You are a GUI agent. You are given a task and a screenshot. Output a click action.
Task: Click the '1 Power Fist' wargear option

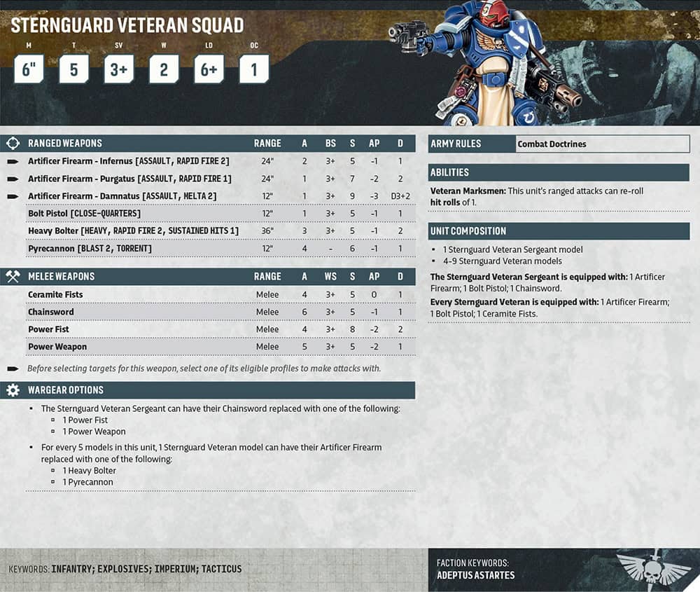[x=85, y=420]
